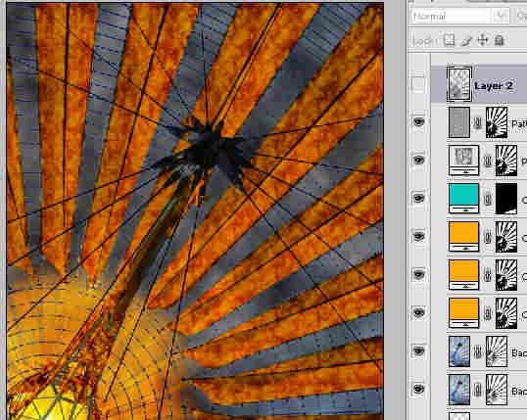Show Layer 2 via its empty visibility box
Viewport: 527px width, 420px height.
pyautogui.click(x=418, y=84)
